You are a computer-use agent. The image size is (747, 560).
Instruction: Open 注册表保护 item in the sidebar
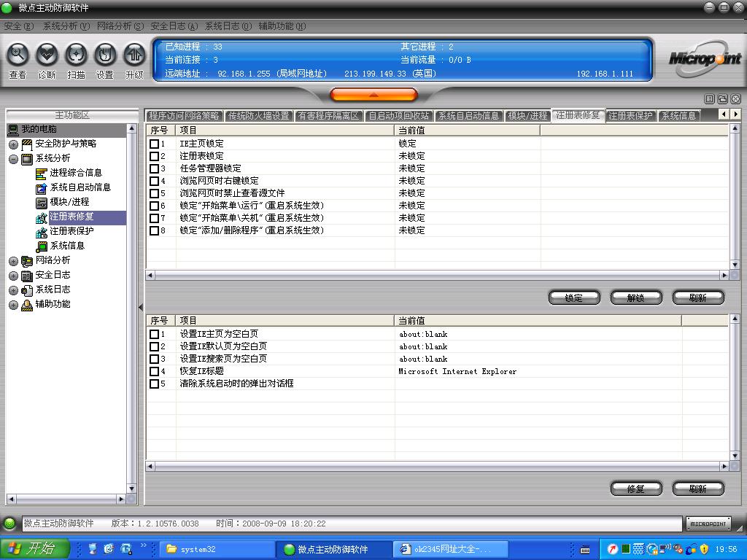click(x=71, y=231)
